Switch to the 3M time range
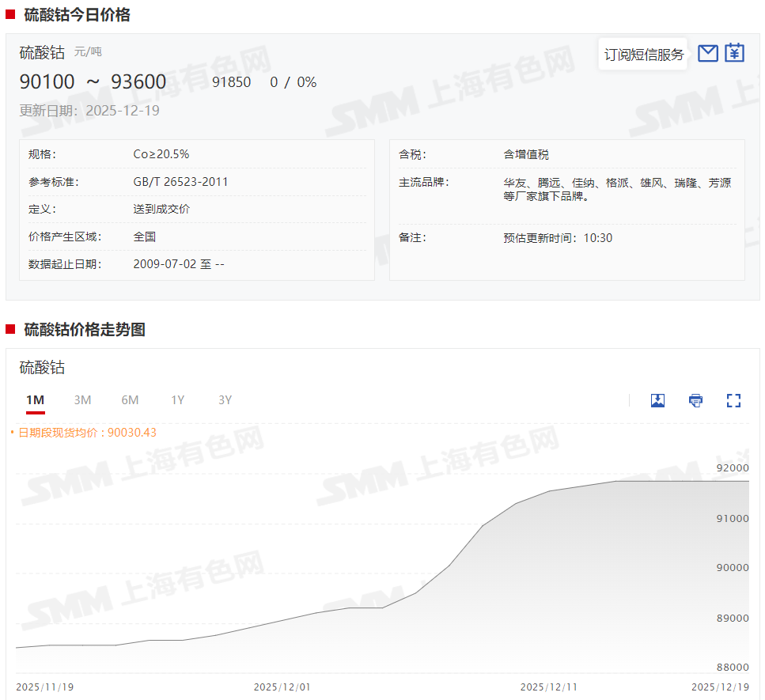The image size is (765, 700). coord(82,400)
